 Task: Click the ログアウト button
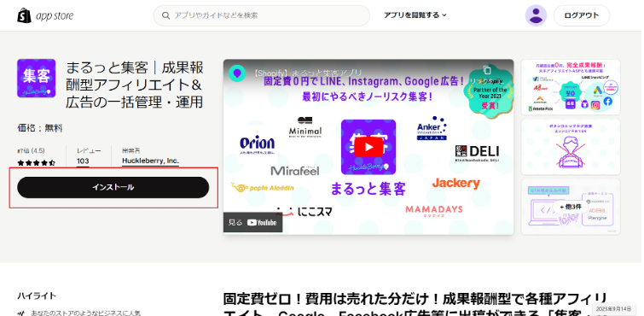pyautogui.click(x=581, y=15)
